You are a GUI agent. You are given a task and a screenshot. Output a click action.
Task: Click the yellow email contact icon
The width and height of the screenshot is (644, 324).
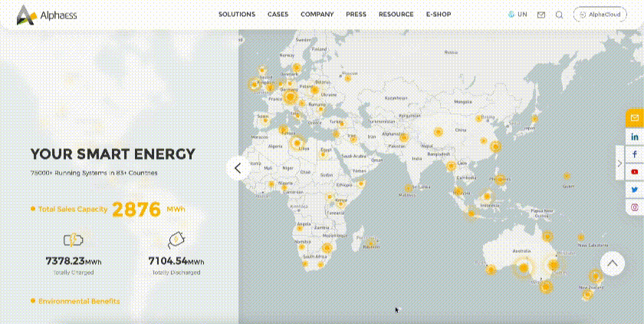tap(634, 118)
